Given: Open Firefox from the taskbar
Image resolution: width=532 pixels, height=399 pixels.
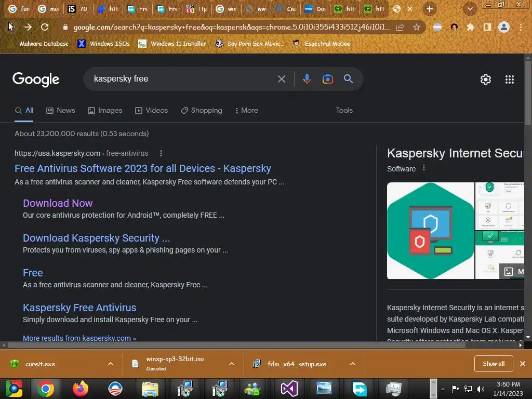Looking at the screenshot, I should [81, 389].
